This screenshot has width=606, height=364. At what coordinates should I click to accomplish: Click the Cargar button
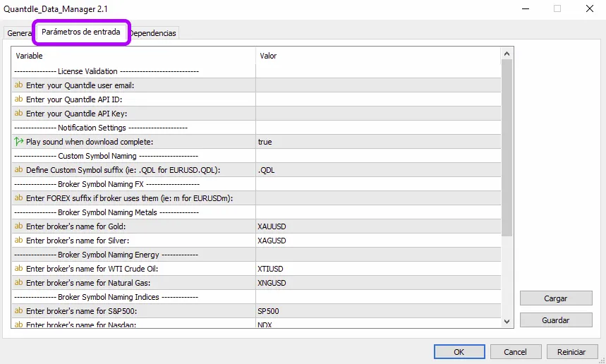pyautogui.click(x=556, y=298)
